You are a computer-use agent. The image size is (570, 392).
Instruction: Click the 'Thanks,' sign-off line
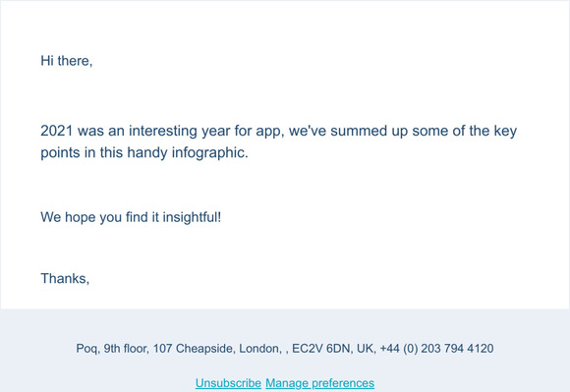(65, 278)
